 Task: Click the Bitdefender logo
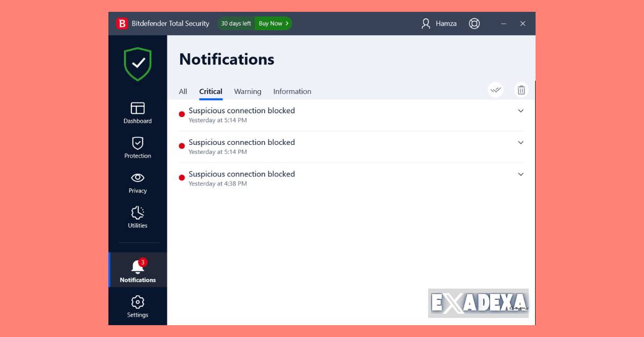click(x=121, y=23)
